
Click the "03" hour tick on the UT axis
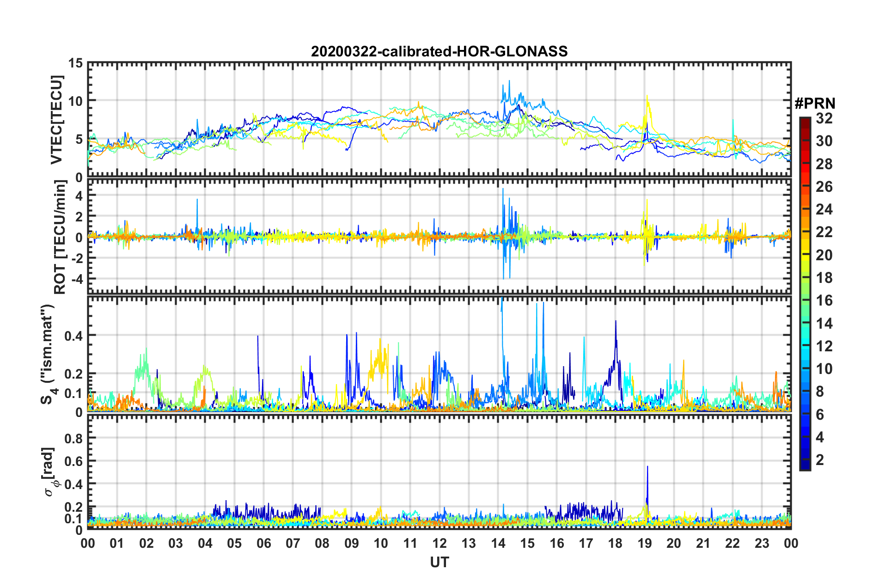(x=176, y=543)
